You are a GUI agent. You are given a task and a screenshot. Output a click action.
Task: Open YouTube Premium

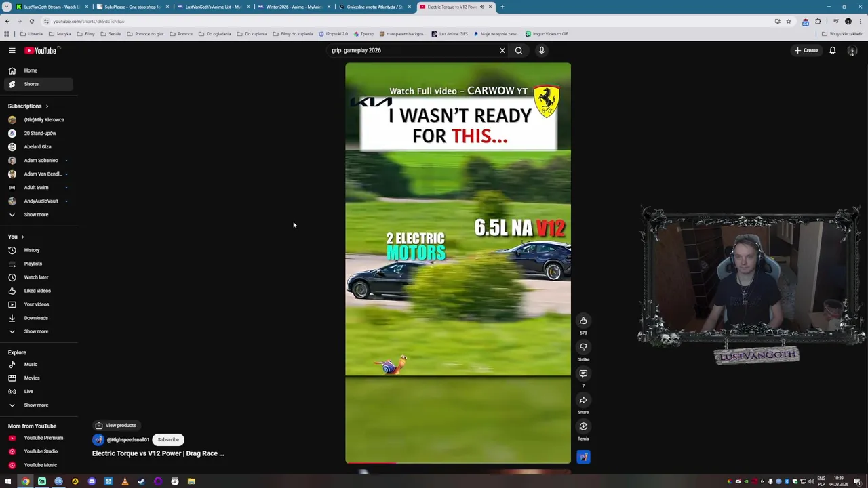click(x=37, y=438)
